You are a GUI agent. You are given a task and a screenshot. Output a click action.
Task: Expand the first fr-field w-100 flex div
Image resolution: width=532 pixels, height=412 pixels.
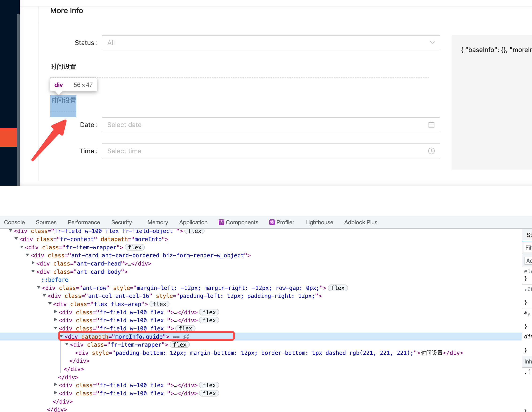(56, 312)
